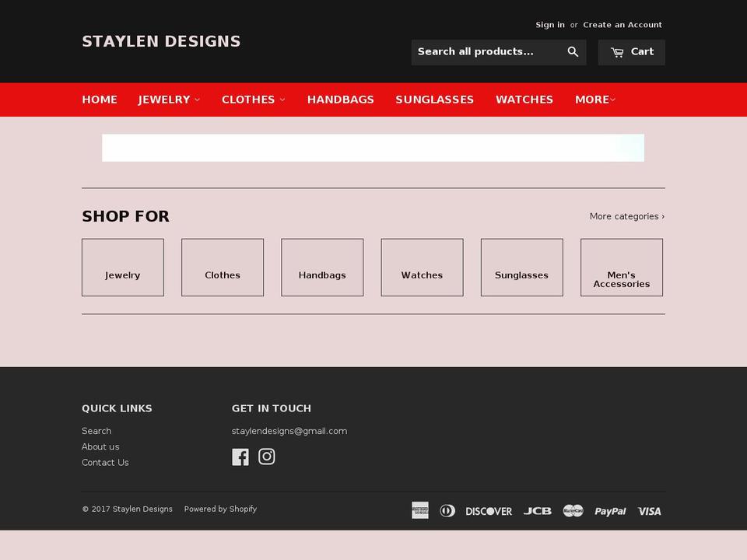
Task: Click the American Express payment icon
Action: (419, 510)
